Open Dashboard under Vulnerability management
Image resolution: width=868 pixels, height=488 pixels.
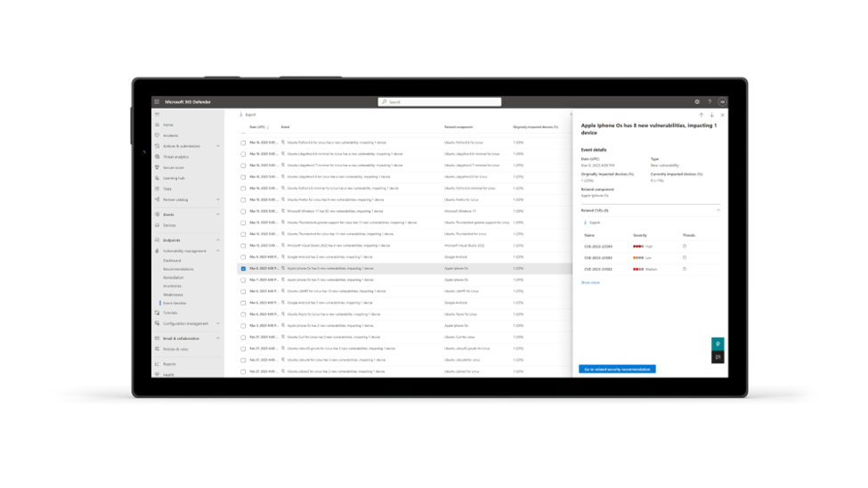[x=172, y=261]
